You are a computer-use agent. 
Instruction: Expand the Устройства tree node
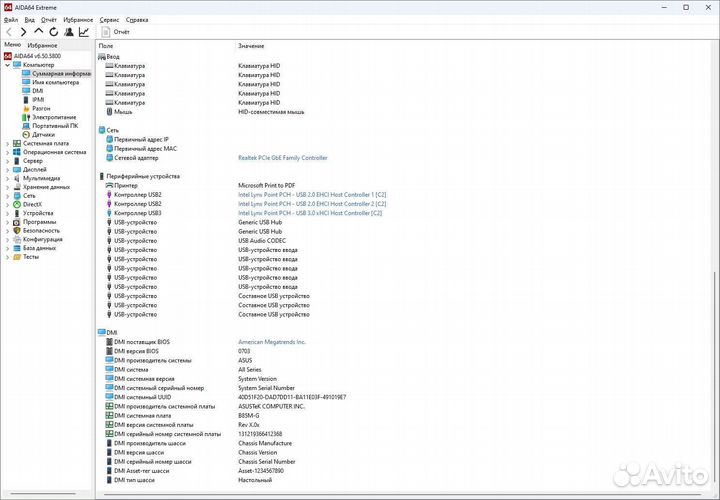coord(7,213)
